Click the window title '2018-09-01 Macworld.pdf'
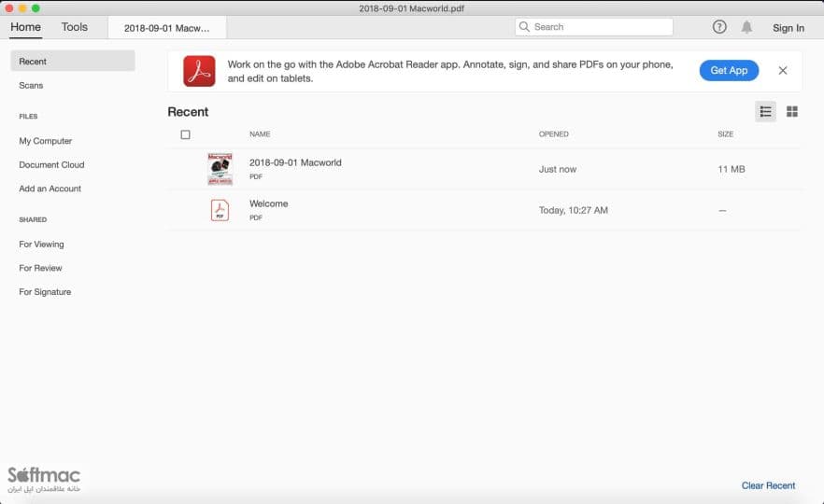Viewport: 824px width, 504px height. (x=411, y=8)
